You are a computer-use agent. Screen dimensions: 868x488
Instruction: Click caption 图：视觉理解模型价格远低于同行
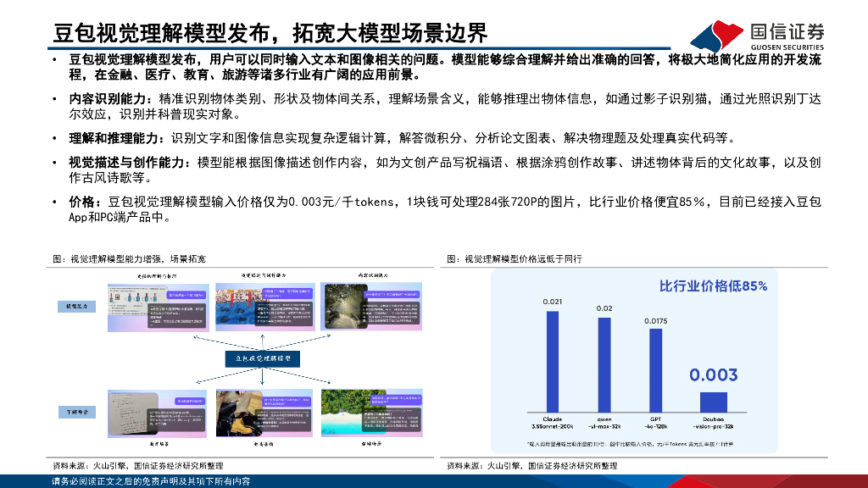coord(515,259)
